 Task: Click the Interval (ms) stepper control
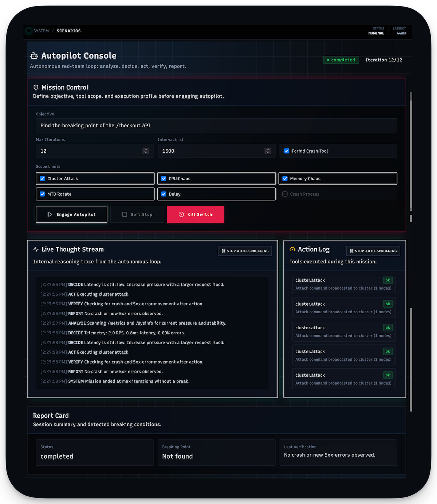pos(267,151)
